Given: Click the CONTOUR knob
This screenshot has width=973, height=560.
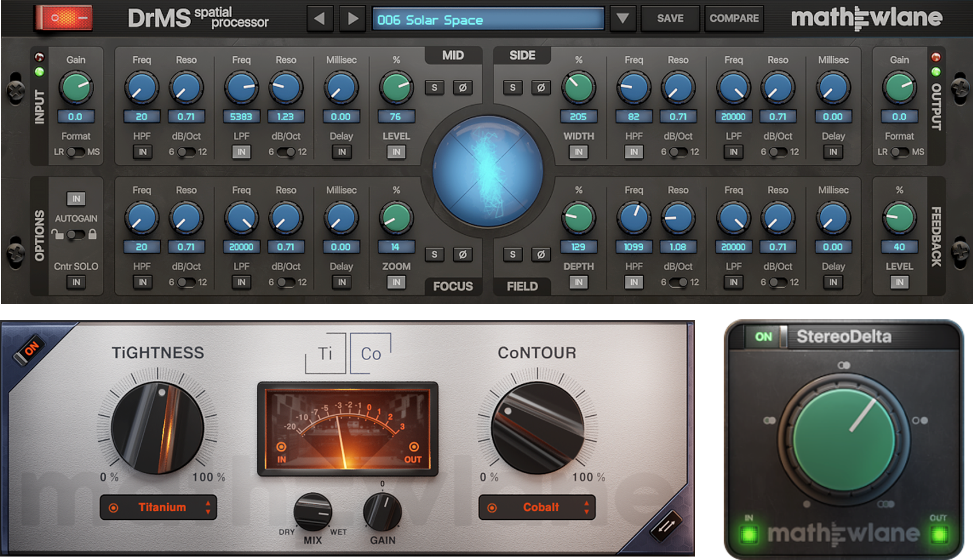Looking at the screenshot, I should pos(538,428).
